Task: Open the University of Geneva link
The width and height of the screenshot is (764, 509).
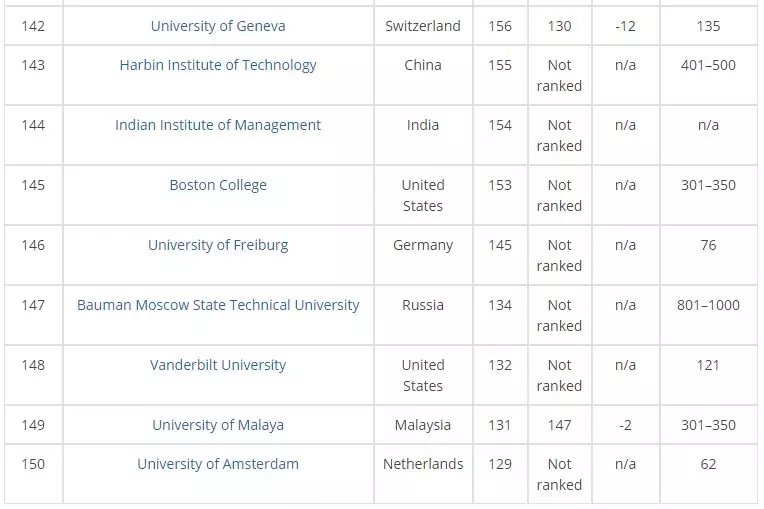Action: 218,26
